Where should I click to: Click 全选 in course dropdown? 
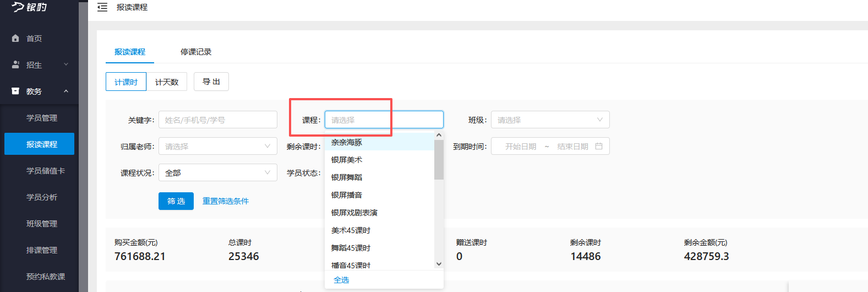coord(341,280)
